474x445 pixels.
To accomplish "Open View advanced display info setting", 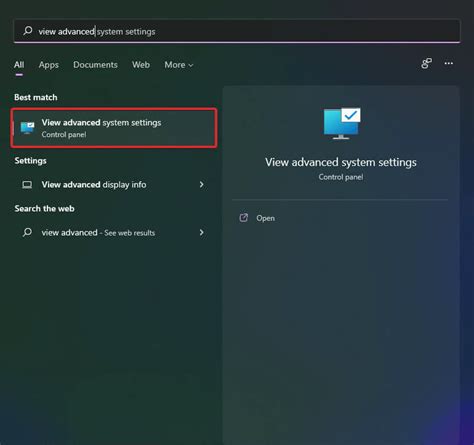I will pos(114,185).
